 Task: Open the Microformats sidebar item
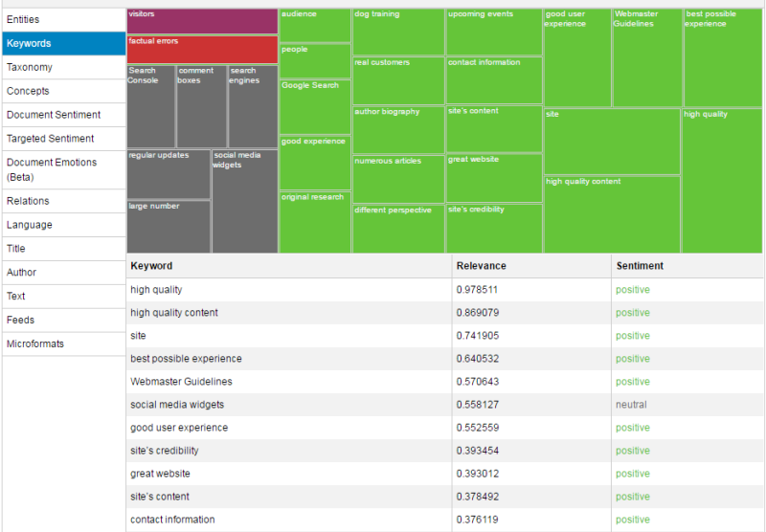coord(63,344)
